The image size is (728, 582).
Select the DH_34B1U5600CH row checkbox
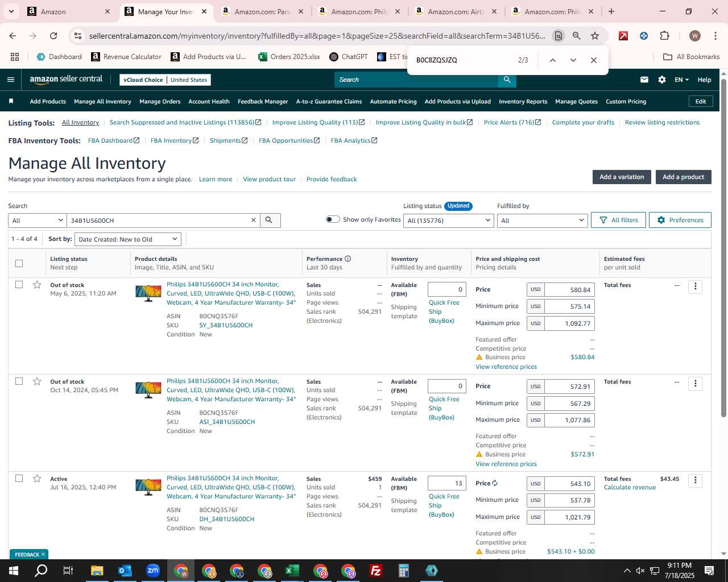[x=19, y=479]
